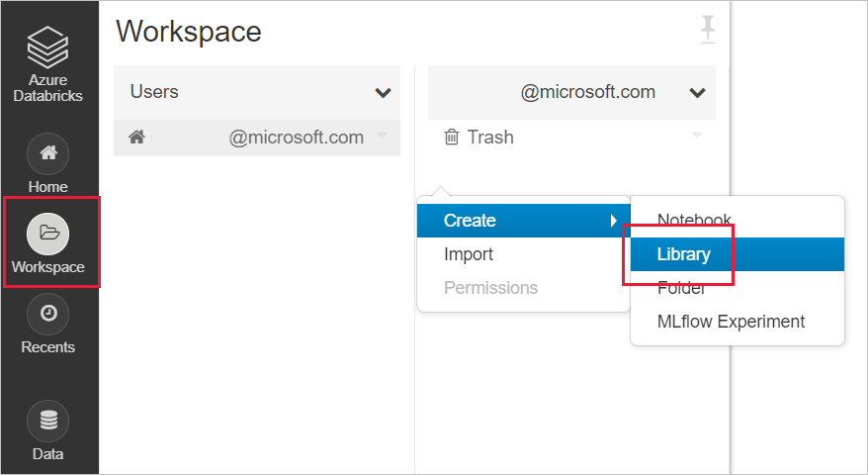868x475 pixels.
Task: Click the Trash bin icon
Action: pos(452,138)
